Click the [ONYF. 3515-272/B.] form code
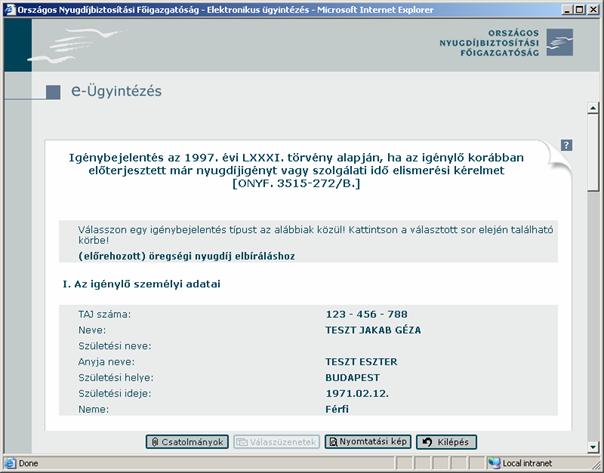 pos(296,183)
